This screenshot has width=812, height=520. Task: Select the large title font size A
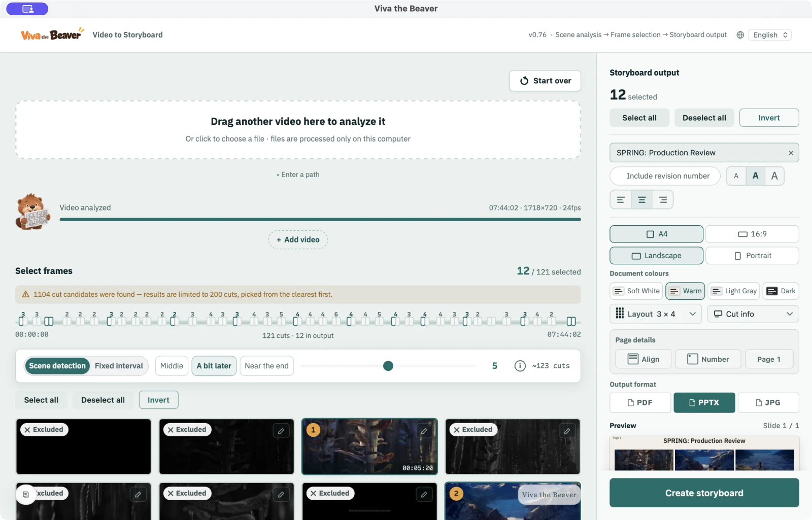(774, 176)
